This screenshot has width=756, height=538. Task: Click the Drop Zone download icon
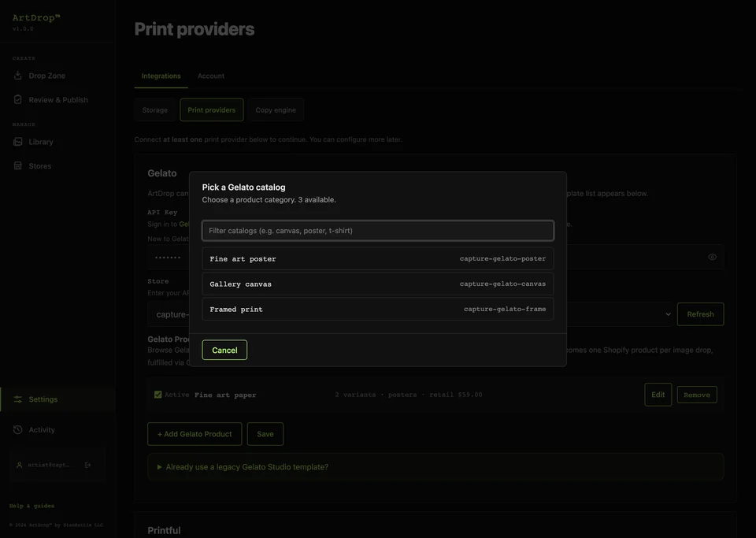[18, 75]
